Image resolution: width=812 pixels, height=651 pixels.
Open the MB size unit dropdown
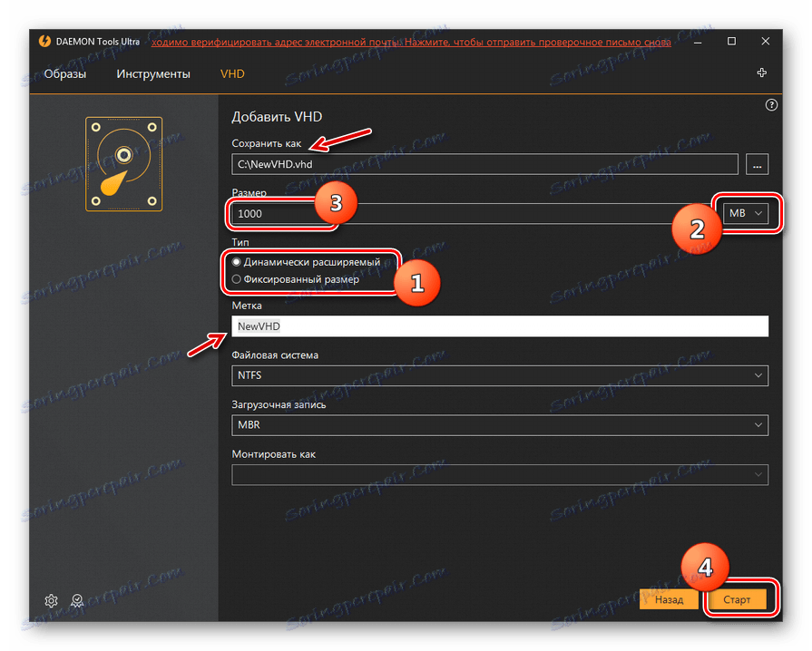click(746, 213)
